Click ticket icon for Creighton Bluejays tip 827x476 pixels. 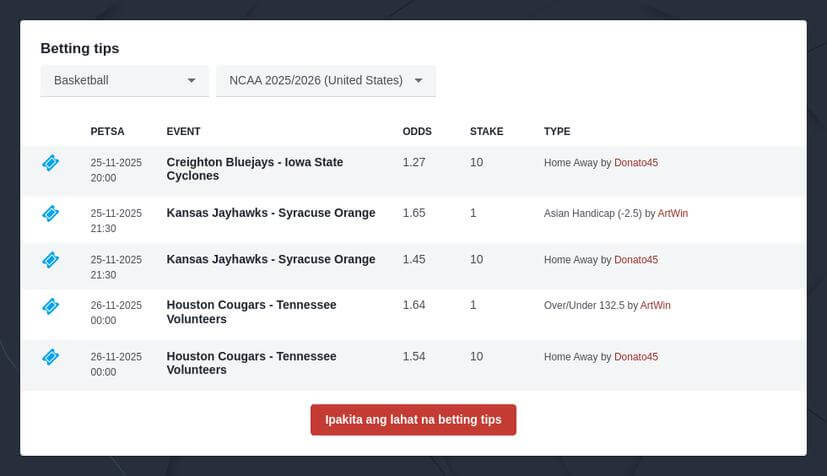coord(50,162)
